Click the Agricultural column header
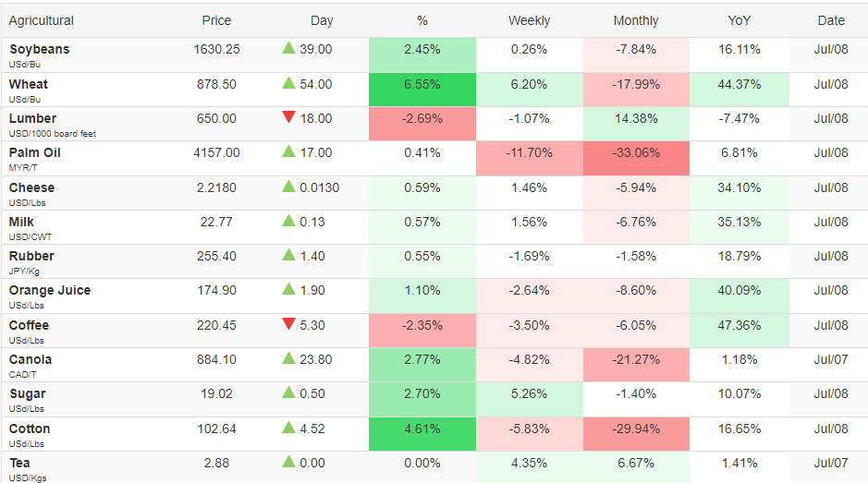The image size is (868, 483). coord(41,20)
